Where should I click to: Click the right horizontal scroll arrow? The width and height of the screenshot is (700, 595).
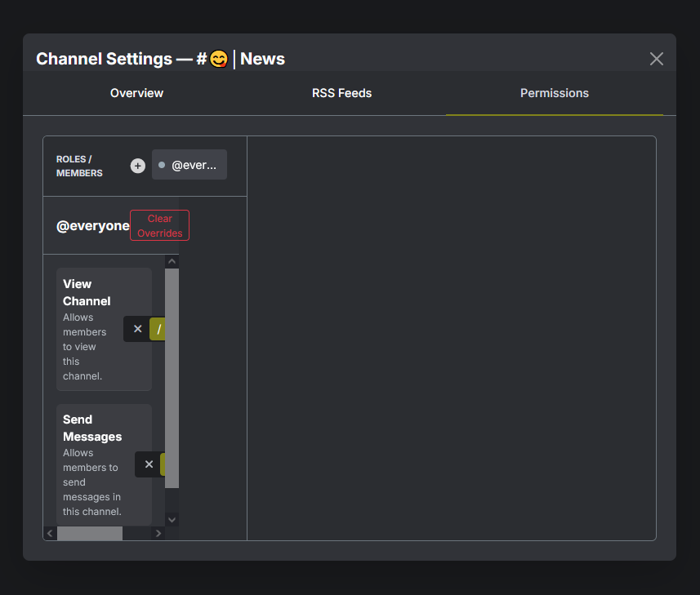click(x=158, y=533)
